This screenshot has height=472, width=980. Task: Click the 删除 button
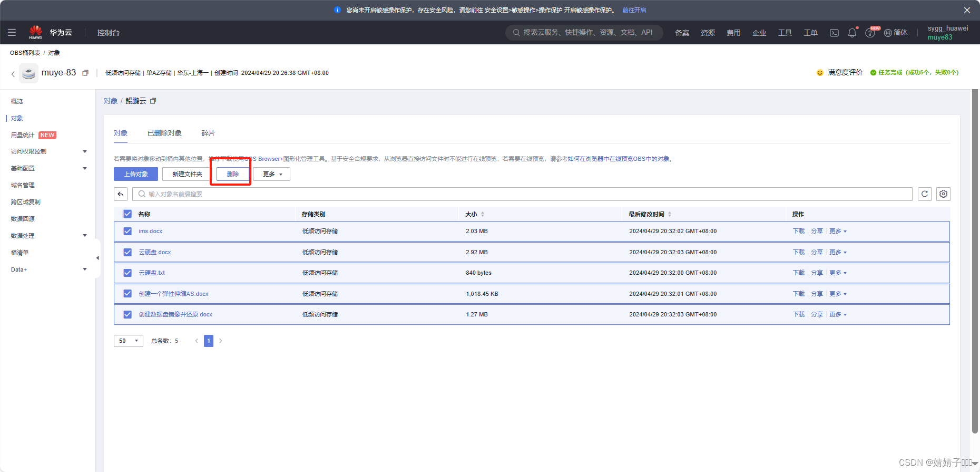tap(233, 174)
